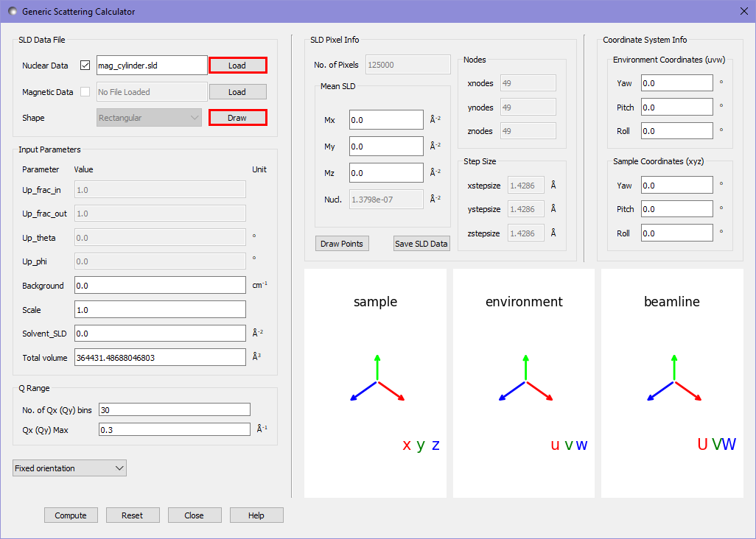Viewport: 756px width, 539px height.
Task: Click Load next to Magnetic Data
Action: (237, 91)
